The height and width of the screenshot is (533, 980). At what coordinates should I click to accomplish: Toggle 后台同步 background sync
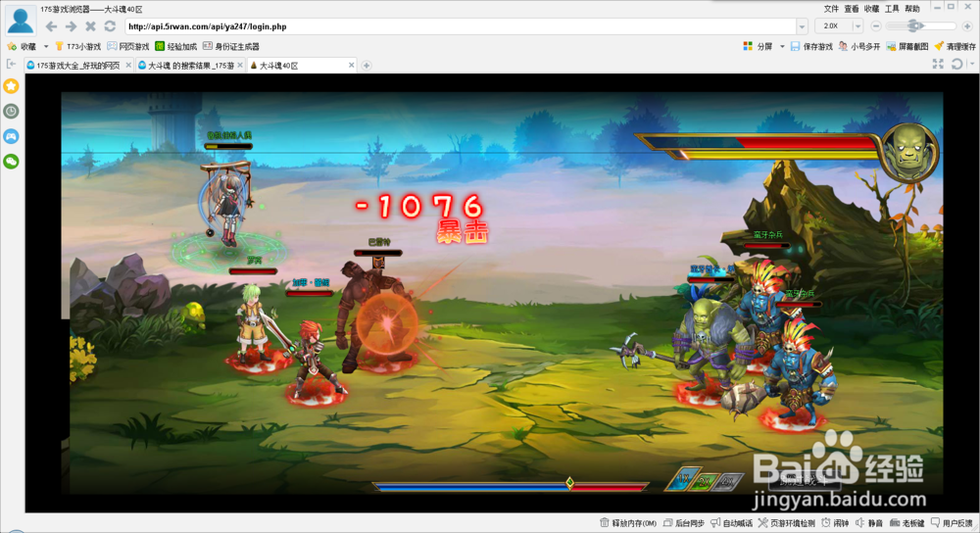pyautogui.click(x=684, y=523)
